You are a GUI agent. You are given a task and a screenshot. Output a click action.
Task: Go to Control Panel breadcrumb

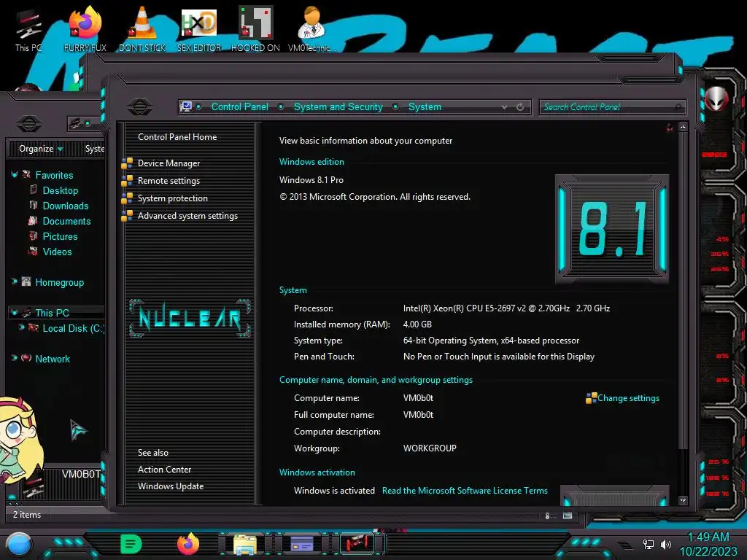click(239, 106)
